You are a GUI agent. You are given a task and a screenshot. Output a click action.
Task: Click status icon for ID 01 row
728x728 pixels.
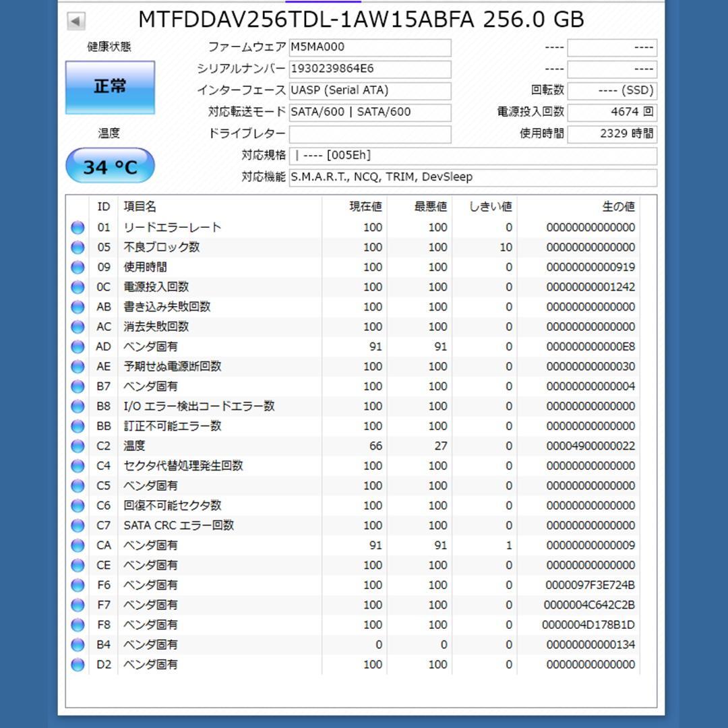78,228
